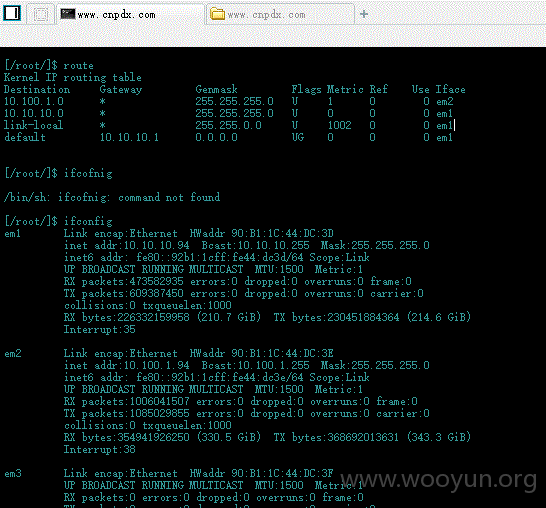Click the 'em3' interface name
This screenshot has width=546, height=508.
pos(13,474)
